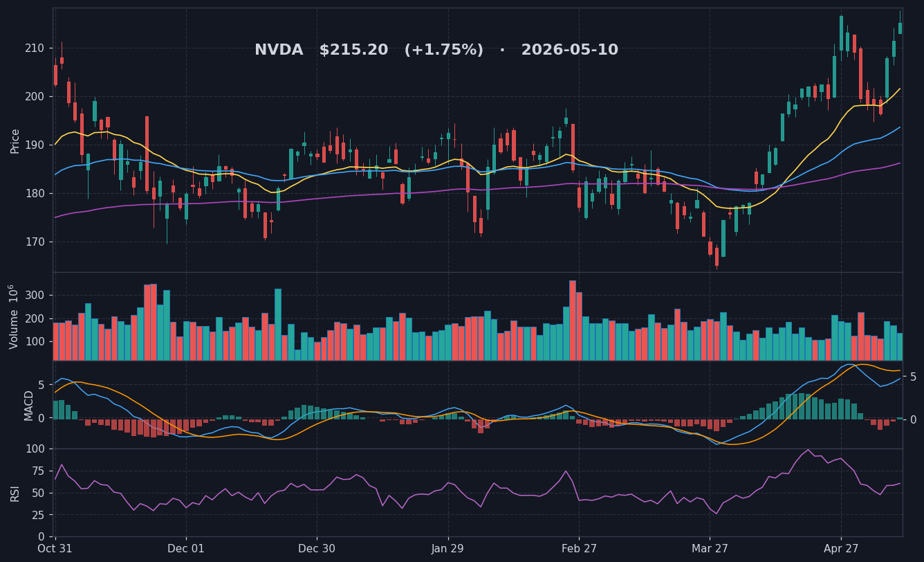The height and width of the screenshot is (562, 924).
Task: Click the 180 price axis tick
Action: click(x=35, y=194)
